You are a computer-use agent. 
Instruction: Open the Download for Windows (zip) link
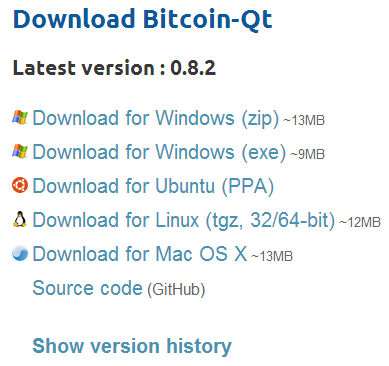coord(156,118)
